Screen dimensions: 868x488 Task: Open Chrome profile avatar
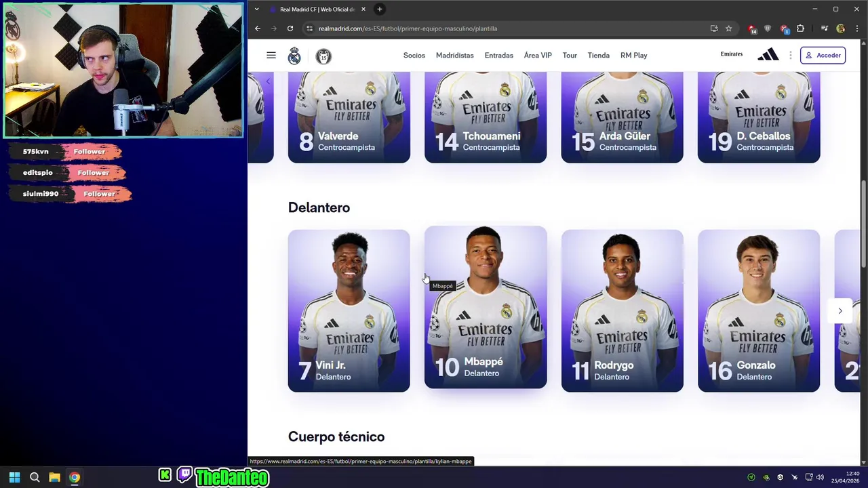(841, 28)
